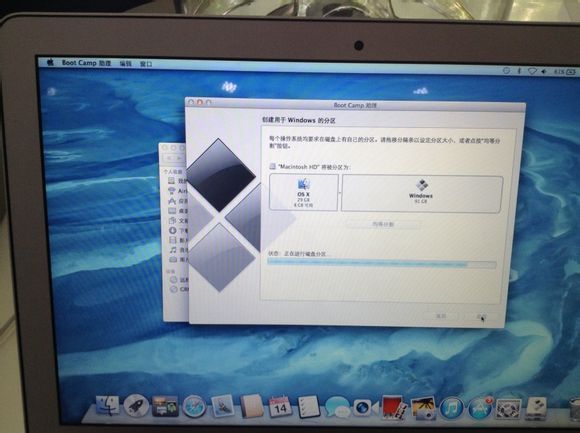Open Finder from the dock
Image resolution: width=580 pixels, height=433 pixels.
[x=107, y=406]
